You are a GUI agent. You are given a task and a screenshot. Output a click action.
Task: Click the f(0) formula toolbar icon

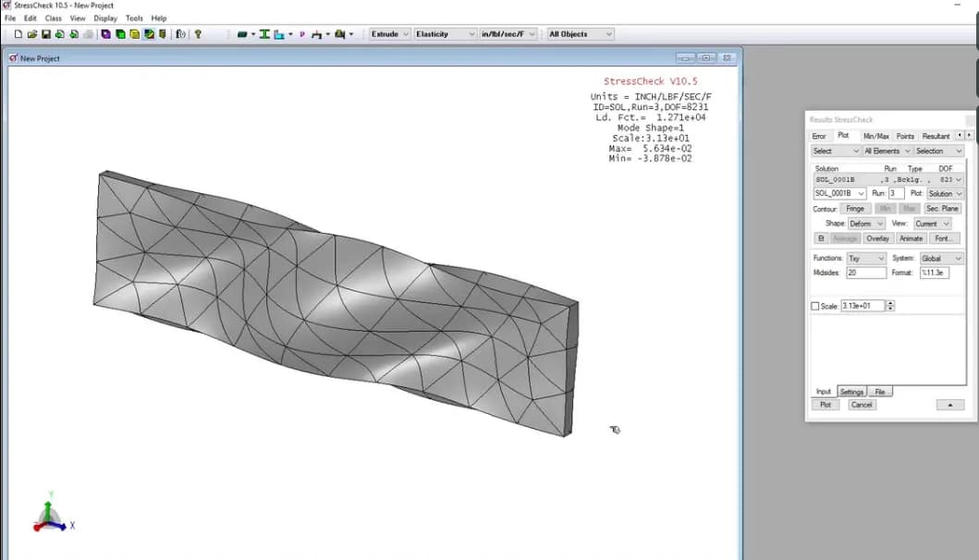tap(180, 34)
